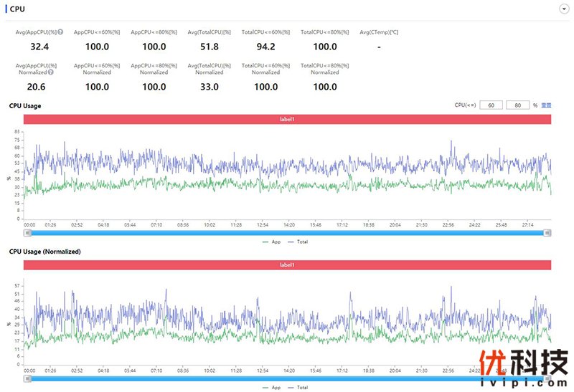Click right handle of CPU Usage range slider
Viewport: 574px width, 392px height.
(x=547, y=233)
